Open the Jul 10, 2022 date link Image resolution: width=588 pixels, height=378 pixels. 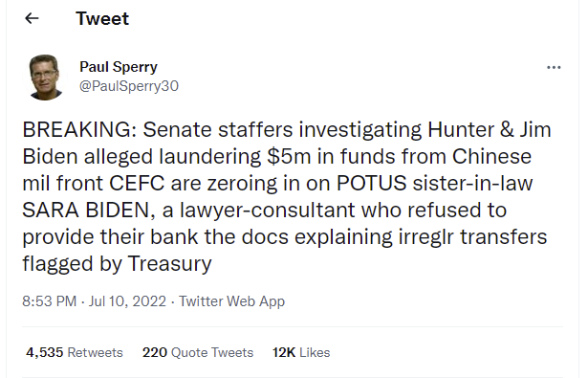tap(127, 301)
